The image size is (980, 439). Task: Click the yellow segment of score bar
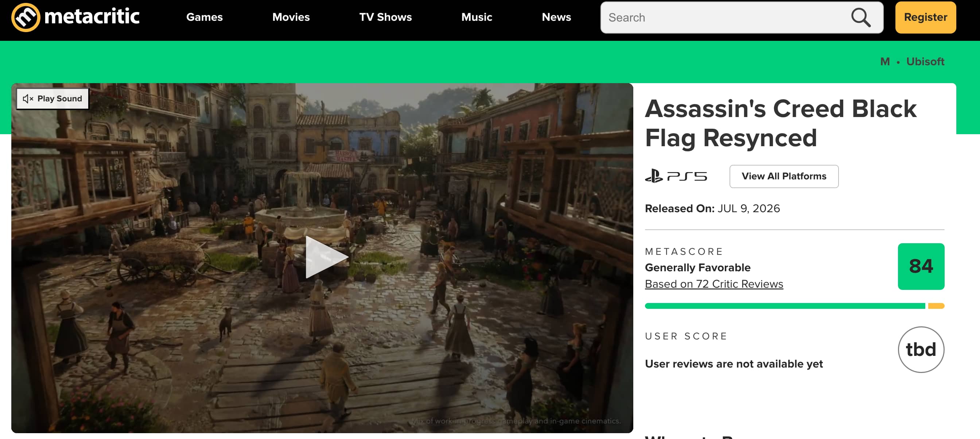[x=936, y=306]
